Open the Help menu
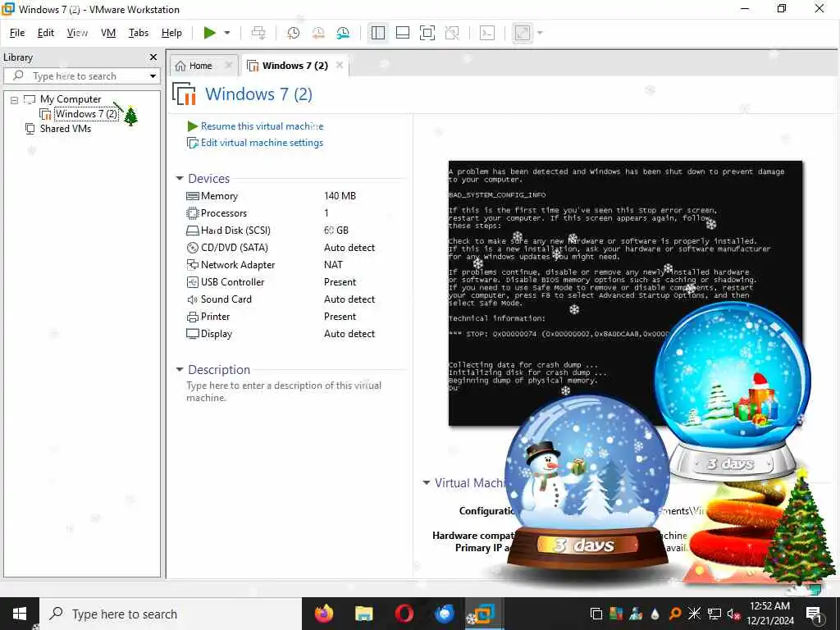This screenshot has height=630, width=840. 171,33
